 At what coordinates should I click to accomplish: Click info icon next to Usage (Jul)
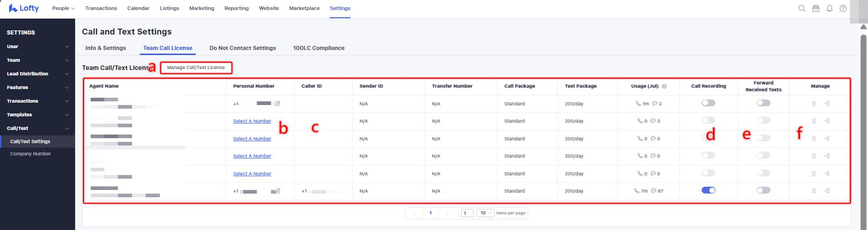click(664, 86)
